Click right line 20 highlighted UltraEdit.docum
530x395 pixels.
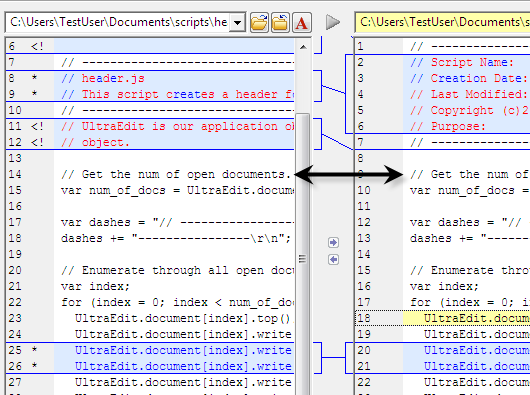coord(477,350)
